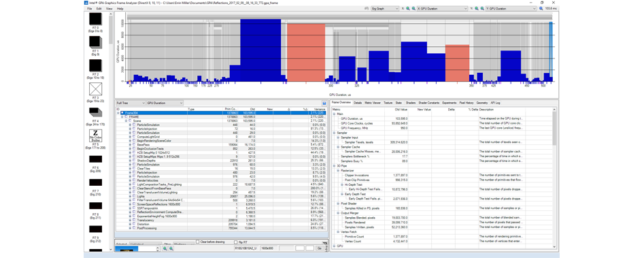Switch to the Geometry tab
This screenshot has height=258, width=644.
[482, 103]
